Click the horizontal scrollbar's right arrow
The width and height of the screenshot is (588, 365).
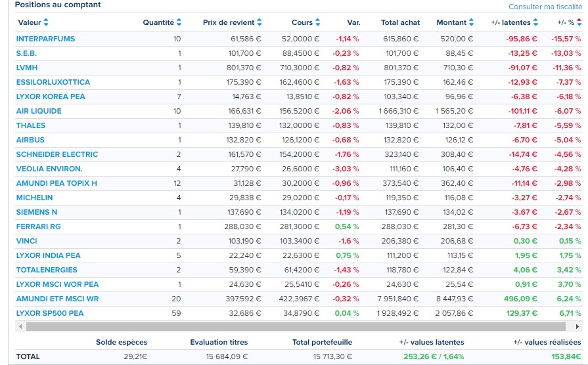point(577,326)
